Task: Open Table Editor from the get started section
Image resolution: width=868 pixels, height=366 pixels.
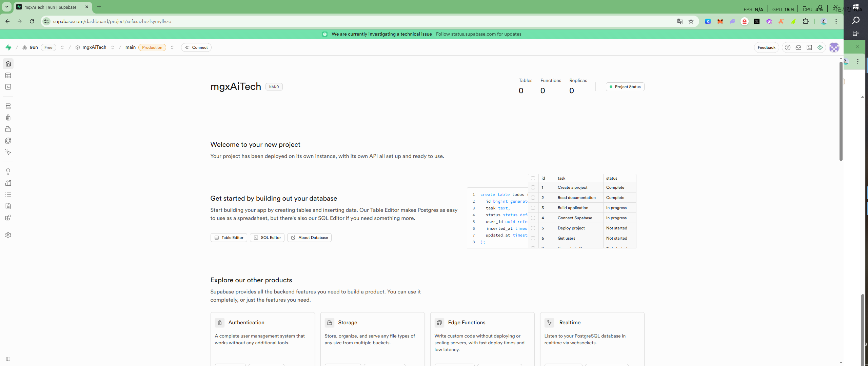Action: (229, 238)
